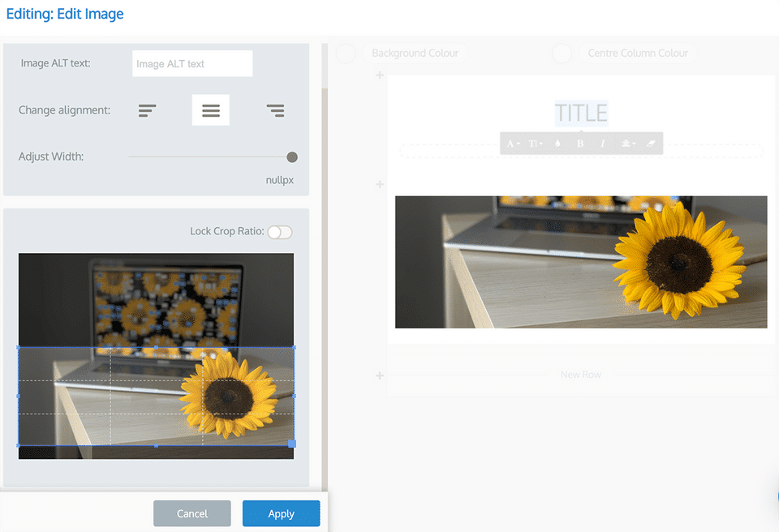Toggle bold in text toolbar
Screen dimensions: 779x532
579,144
